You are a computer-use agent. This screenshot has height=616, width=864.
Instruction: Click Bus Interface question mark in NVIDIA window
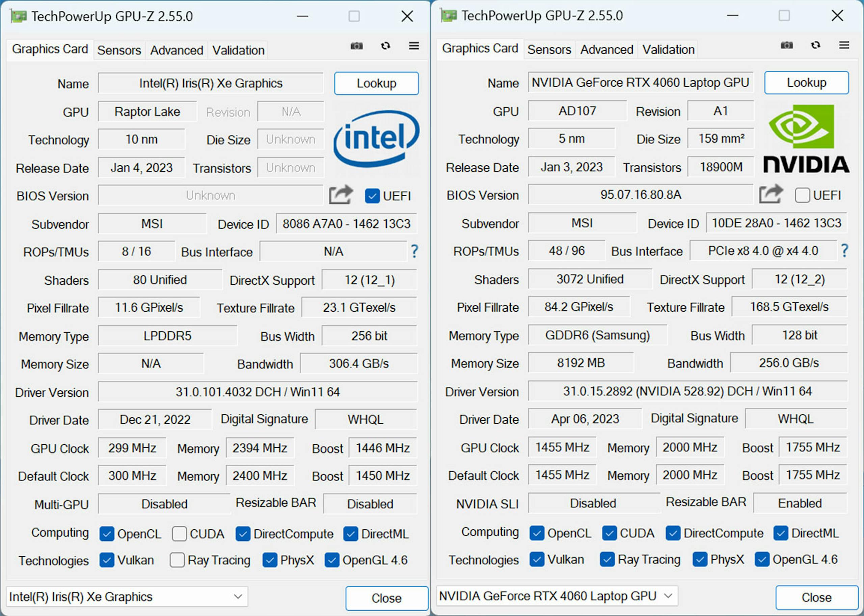click(x=845, y=250)
